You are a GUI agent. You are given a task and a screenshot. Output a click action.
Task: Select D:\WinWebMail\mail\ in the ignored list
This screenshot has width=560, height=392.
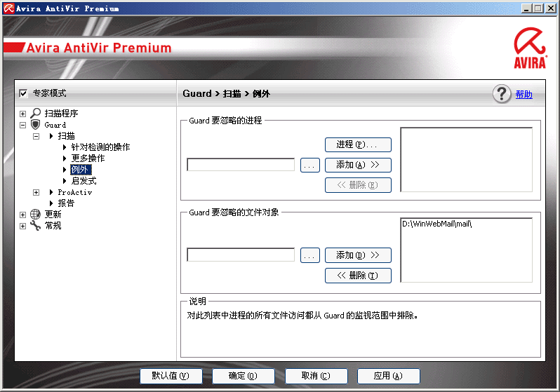(436, 224)
